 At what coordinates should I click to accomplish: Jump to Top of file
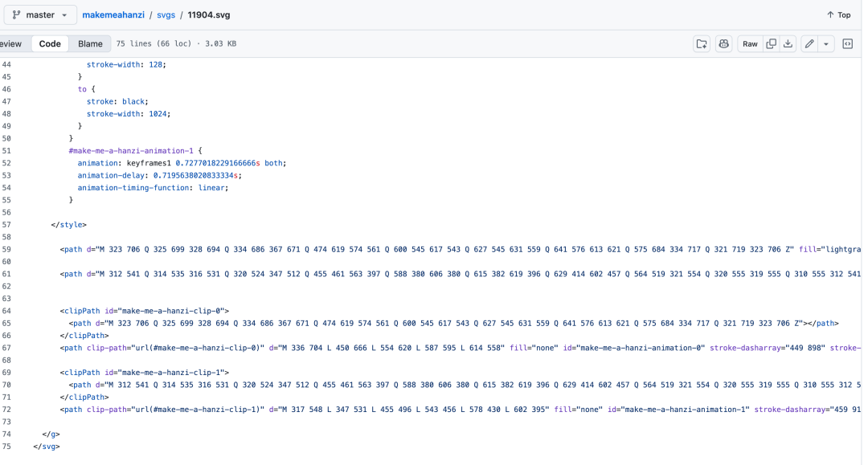click(838, 15)
